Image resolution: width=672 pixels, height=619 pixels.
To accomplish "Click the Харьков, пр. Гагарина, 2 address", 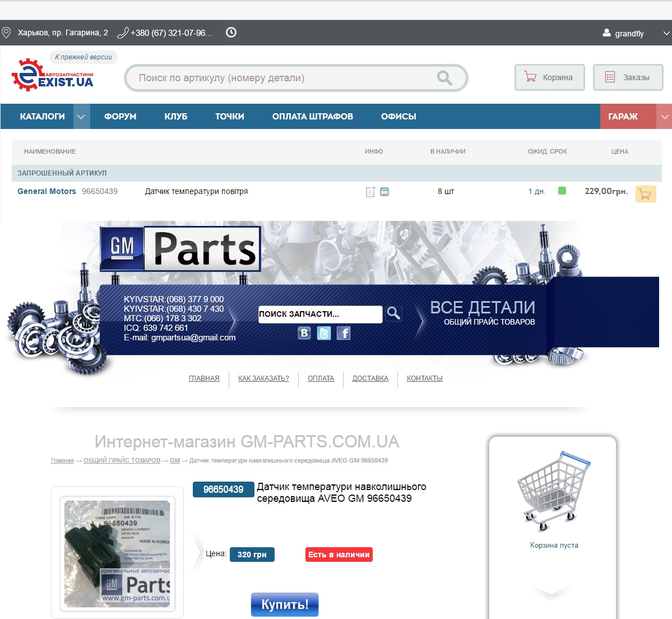I will click(63, 33).
